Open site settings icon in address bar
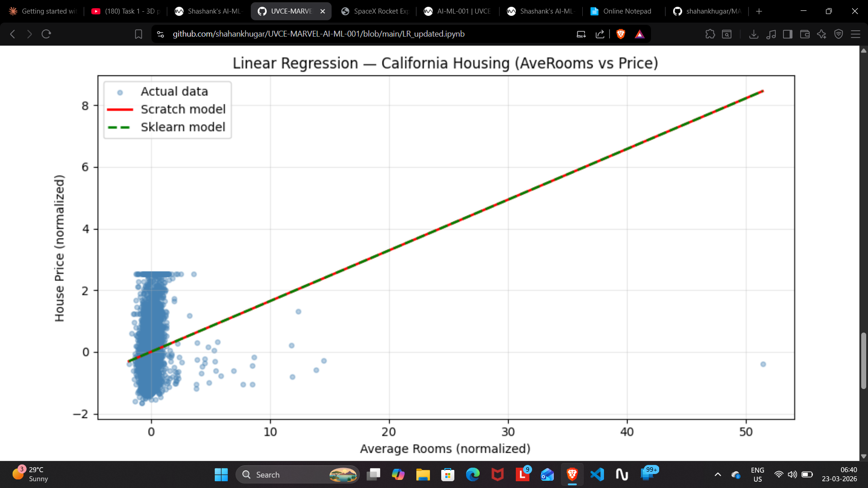868x488 pixels. click(160, 34)
